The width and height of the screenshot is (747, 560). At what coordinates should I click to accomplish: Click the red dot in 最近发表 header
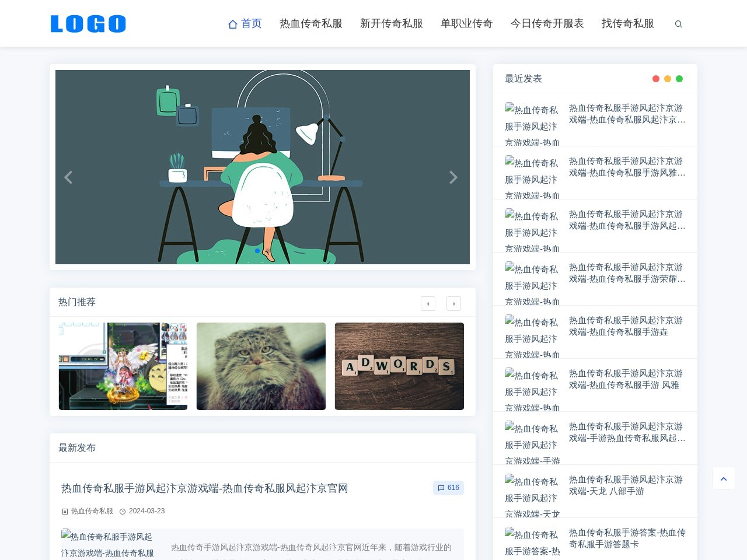(x=656, y=78)
